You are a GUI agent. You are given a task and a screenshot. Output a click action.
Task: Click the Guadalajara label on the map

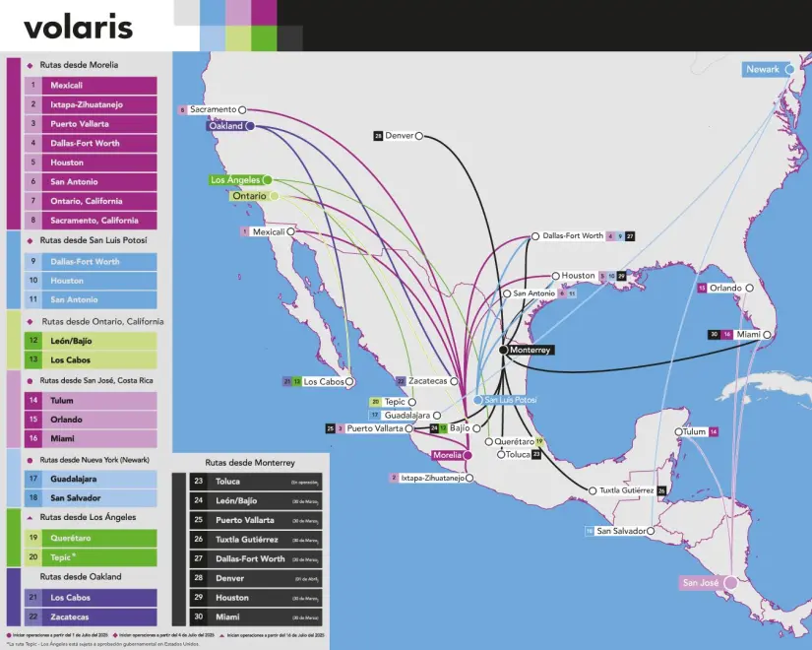407,416
